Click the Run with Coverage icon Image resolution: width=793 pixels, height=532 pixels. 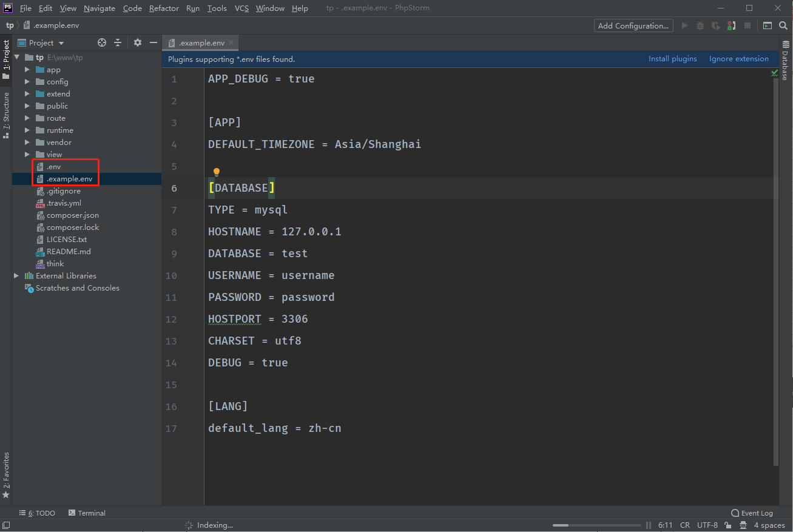tap(716, 25)
